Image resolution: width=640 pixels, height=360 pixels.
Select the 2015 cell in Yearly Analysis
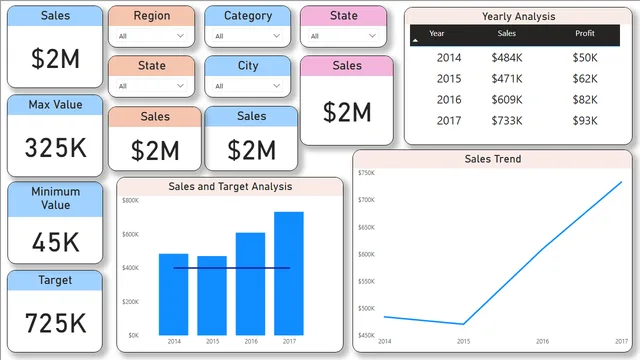coord(449,78)
